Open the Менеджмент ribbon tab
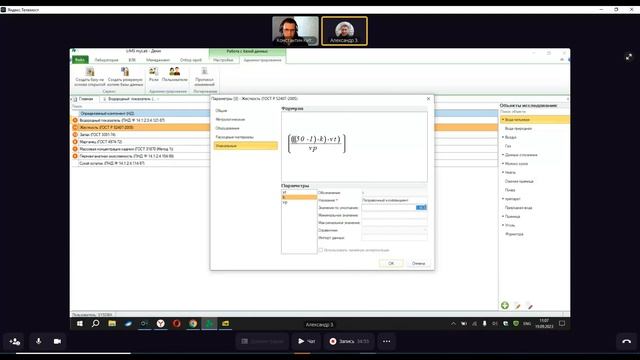Image resolution: width=640 pixels, height=360 pixels. click(158, 60)
